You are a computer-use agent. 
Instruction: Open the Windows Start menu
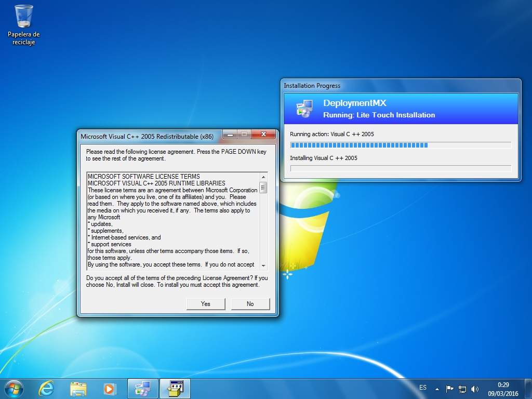click(x=14, y=388)
